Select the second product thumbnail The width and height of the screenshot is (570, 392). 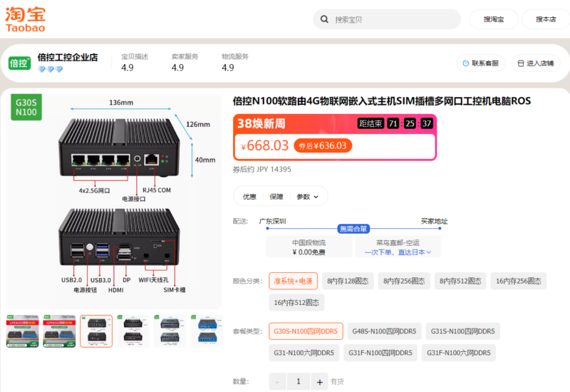point(59,331)
